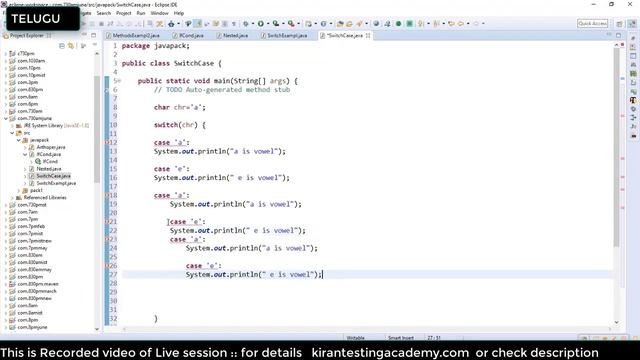Click error marker on line 21 gutter
Screen dimensions: 640x360
click(107, 222)
